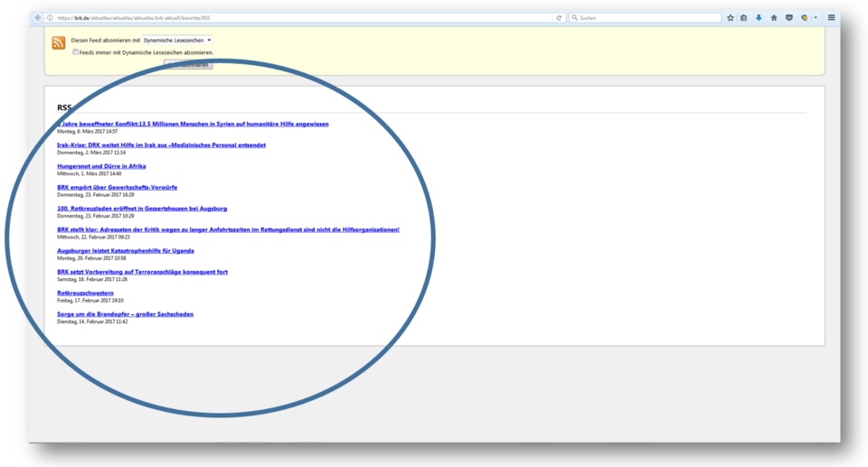Open the Firefox hamburger menu

831,18
